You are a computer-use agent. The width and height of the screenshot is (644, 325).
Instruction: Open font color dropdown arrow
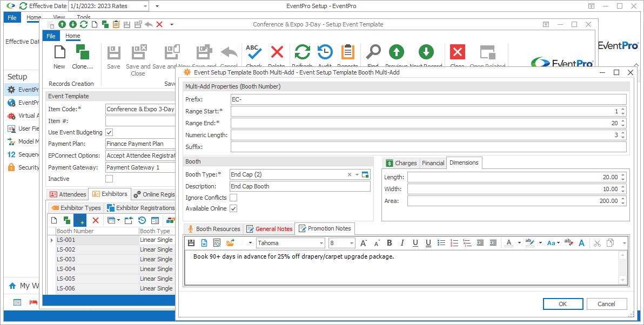coord(519,243)
